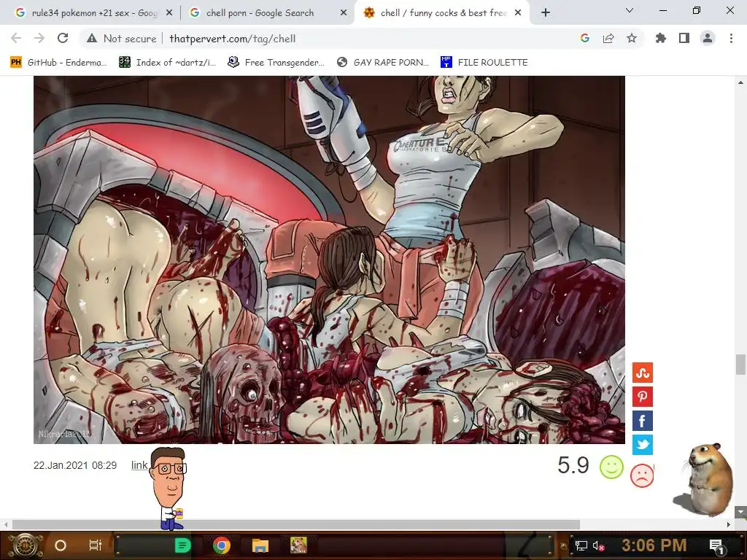Viewport: 747px width, 560px height.
Task: Click the scroll-down arrow button
Action: tap(740, 513)
